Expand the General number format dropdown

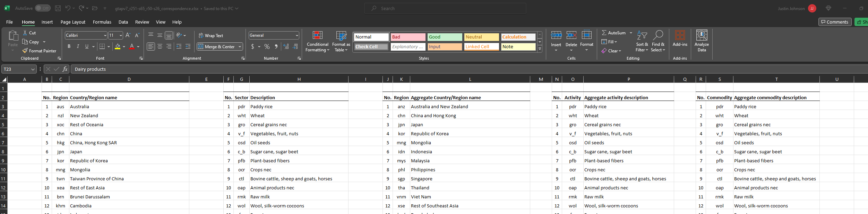297,35
